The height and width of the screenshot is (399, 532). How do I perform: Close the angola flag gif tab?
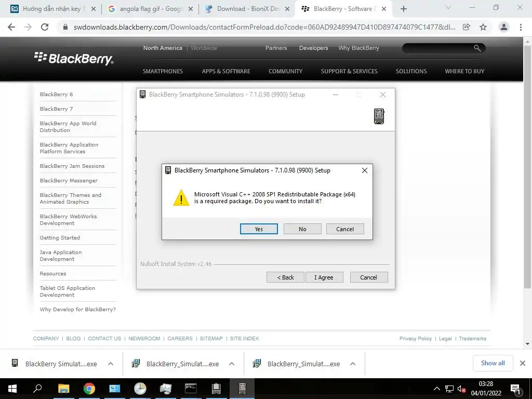(x=191, y=9)
